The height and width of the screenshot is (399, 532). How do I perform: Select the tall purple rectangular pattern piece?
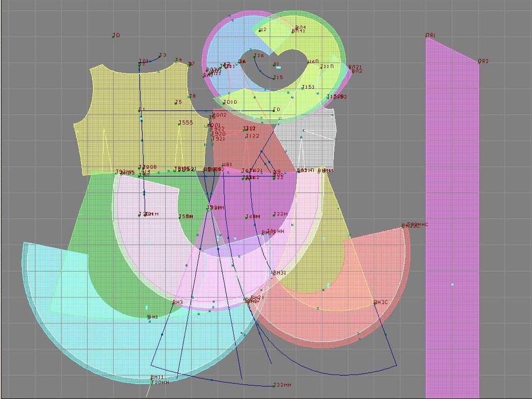pos(452,225)
